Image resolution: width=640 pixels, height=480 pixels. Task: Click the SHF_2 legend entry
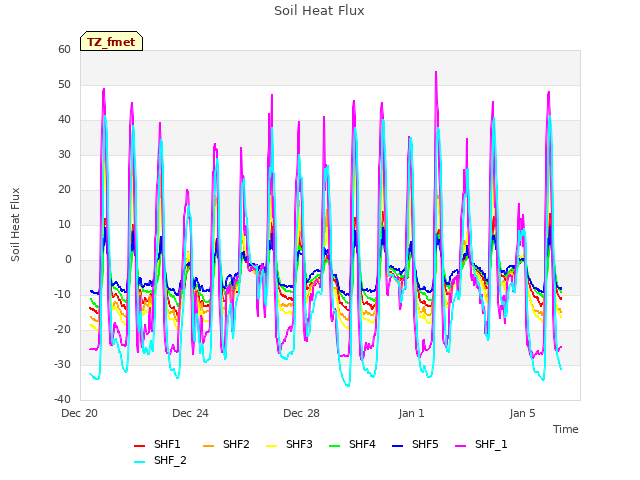click(x=160, y=460)
